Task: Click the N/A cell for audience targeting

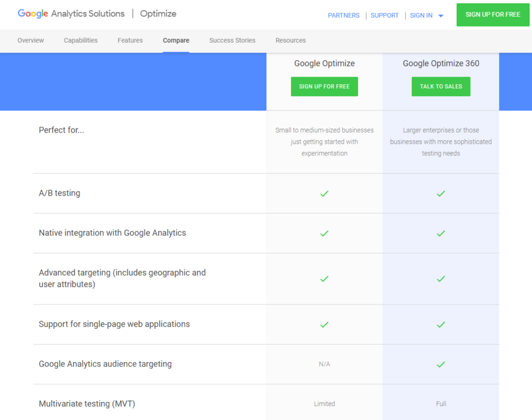Action: point(324,363)
